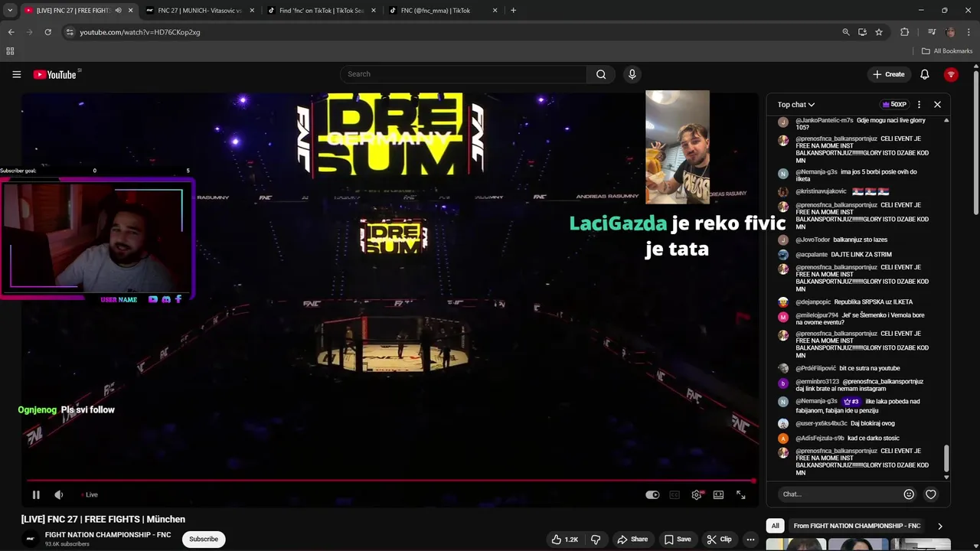The height and width of the screenshot is (551, 980).
Task: Type in the Chat message field
Action: click(839, 494)
